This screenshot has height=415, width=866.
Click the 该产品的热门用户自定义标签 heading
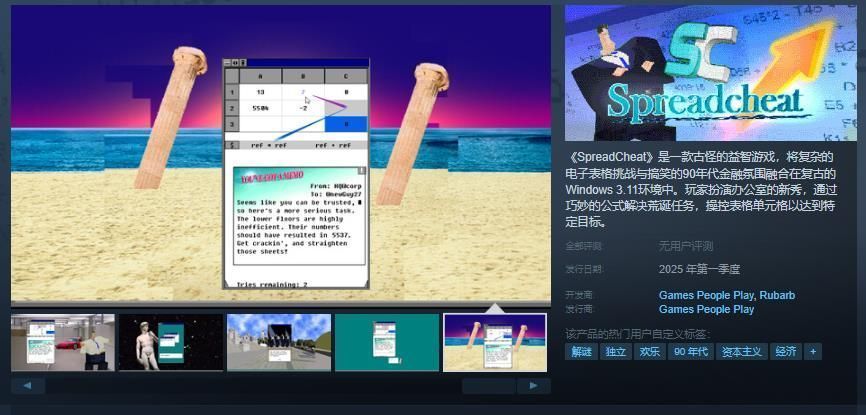(637, 334)
